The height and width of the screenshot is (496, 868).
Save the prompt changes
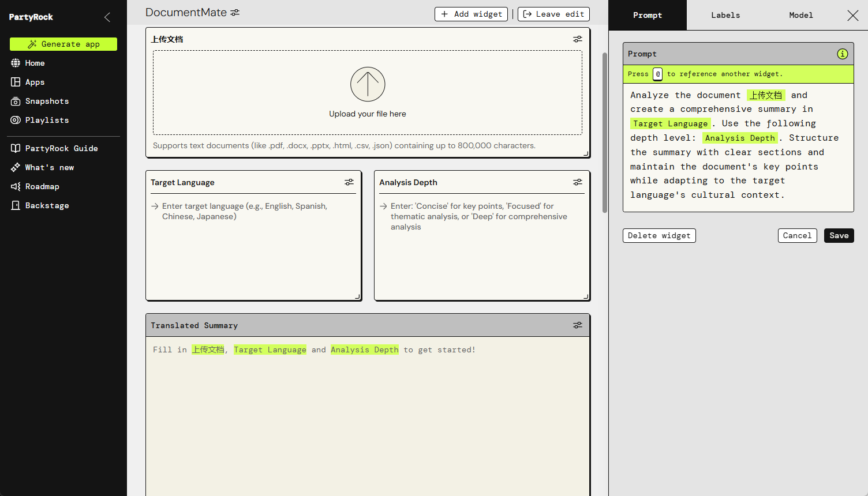click(x=839, y=235)
